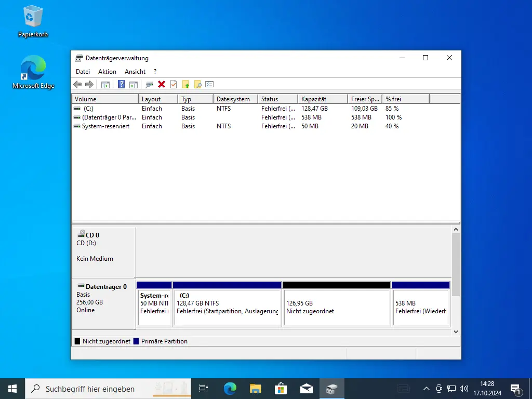This screenshot has width=532, height=399.
Task: Click the folder with green arrow icon
Action: point(185,84)
